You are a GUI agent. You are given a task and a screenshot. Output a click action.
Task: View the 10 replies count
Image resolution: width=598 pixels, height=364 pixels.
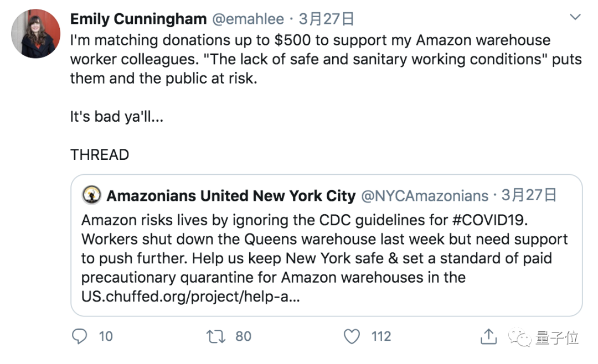pos(105,336)
